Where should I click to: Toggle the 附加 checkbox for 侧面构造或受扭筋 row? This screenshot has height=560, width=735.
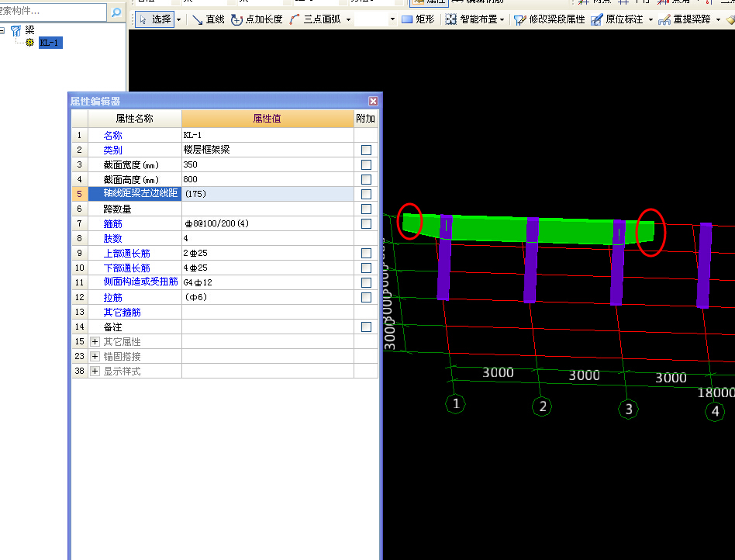click(x=366, y=282)
